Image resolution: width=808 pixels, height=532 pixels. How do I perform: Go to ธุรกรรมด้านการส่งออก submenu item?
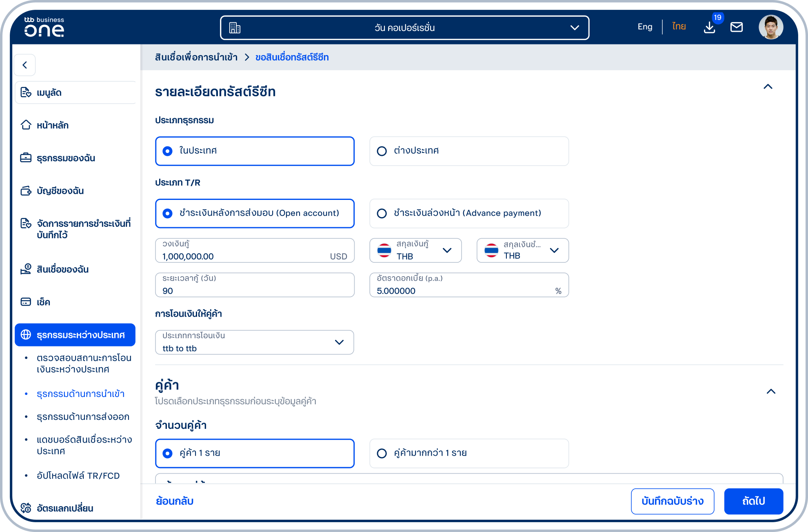83,417
